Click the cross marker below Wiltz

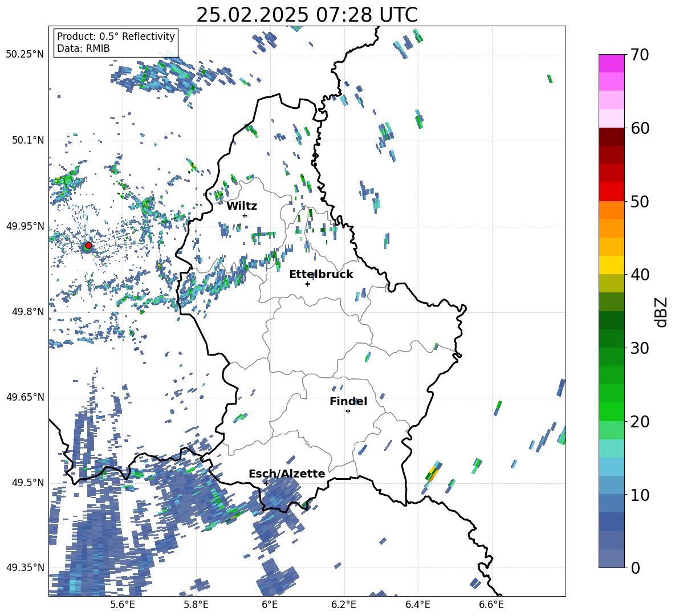(245, 215)
